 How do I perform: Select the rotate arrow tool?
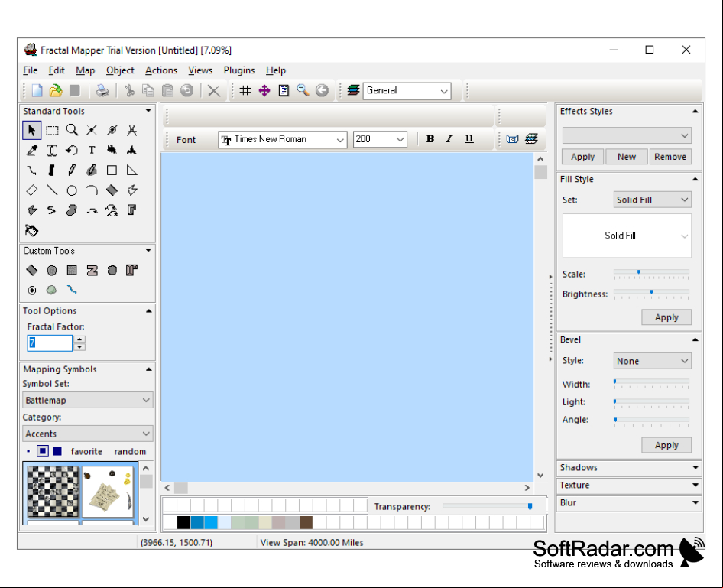pos(72,151)
